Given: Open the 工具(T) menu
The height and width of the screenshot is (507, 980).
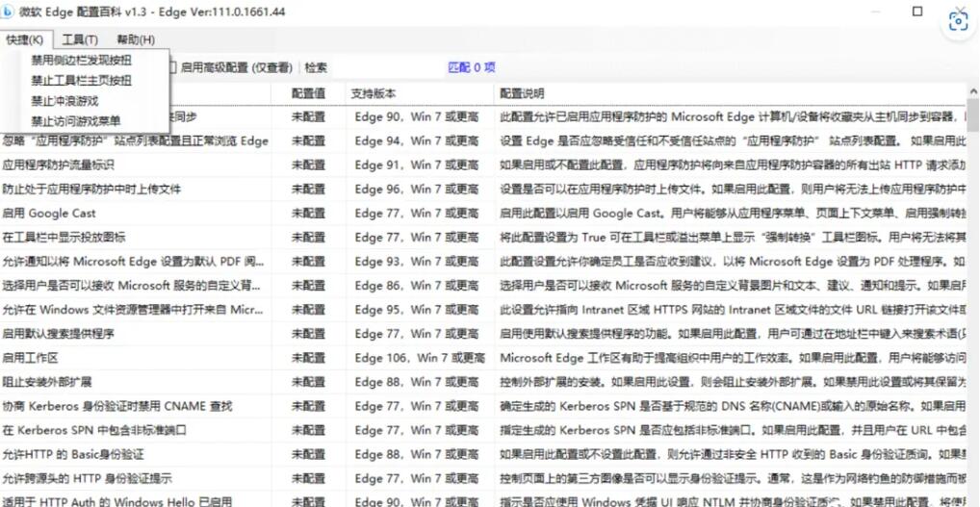Looking at the screenshot, I should tap(80, 40).
